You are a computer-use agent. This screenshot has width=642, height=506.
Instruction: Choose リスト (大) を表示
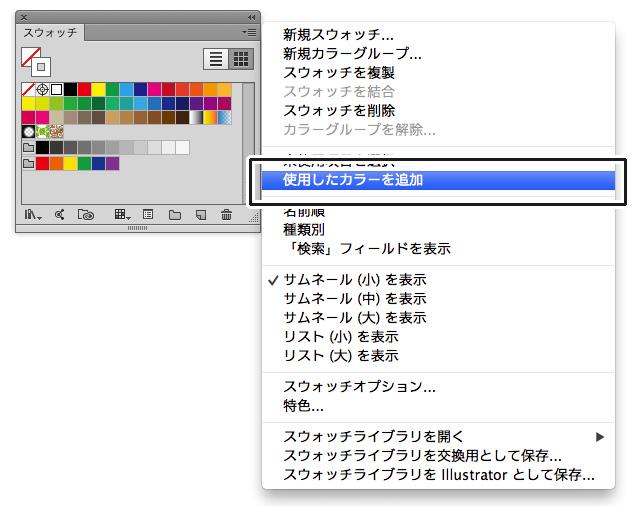point(341,355)
